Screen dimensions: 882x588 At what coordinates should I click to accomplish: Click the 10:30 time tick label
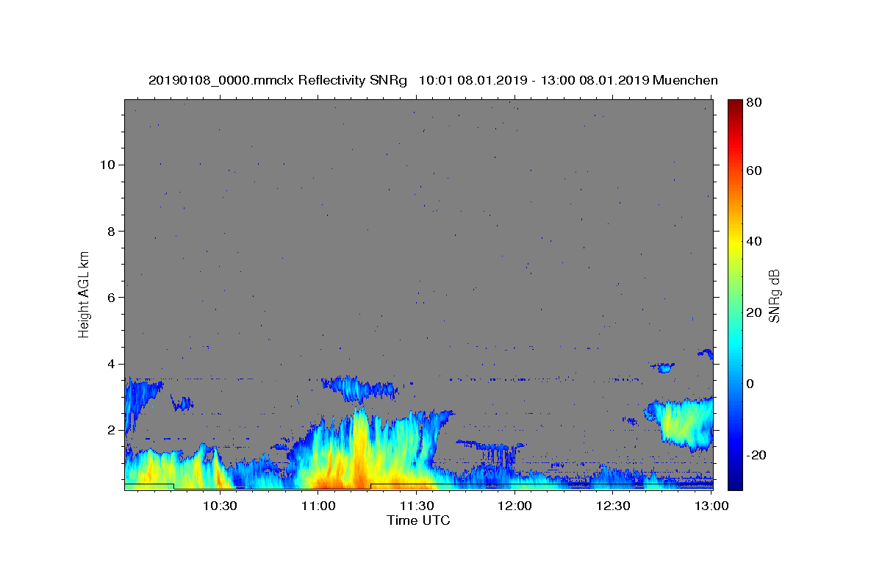(x=220, y=506)
